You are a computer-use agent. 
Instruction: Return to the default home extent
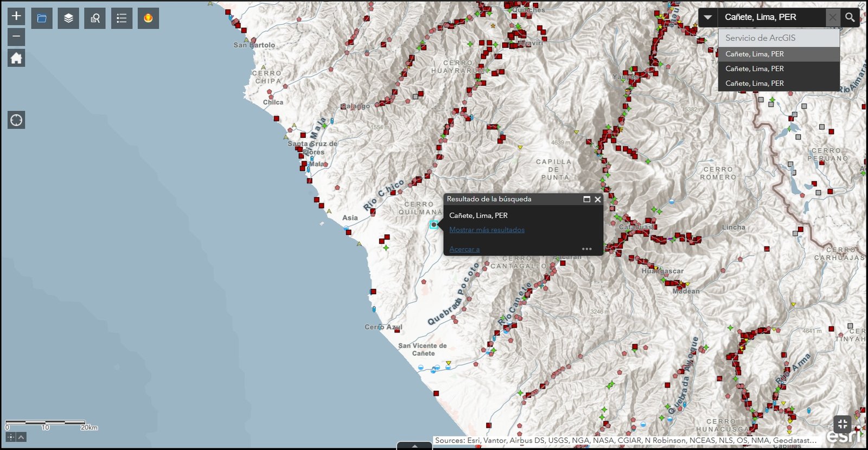(16, 58)
